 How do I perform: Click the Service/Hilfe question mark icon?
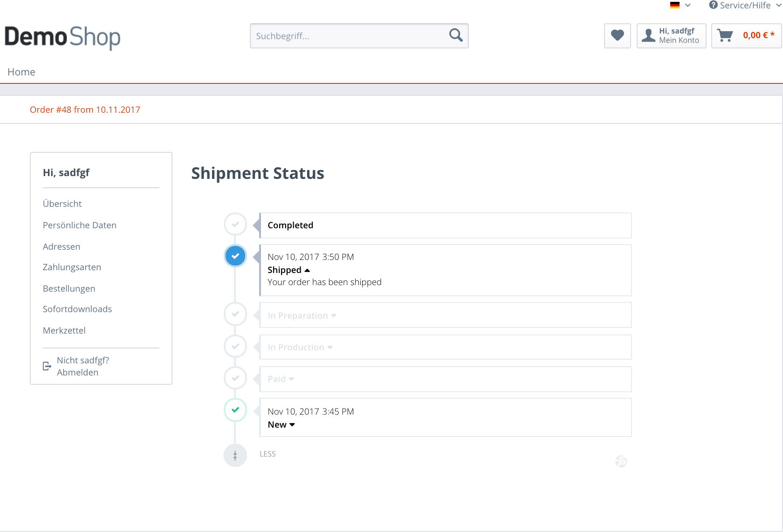point(713,5)
